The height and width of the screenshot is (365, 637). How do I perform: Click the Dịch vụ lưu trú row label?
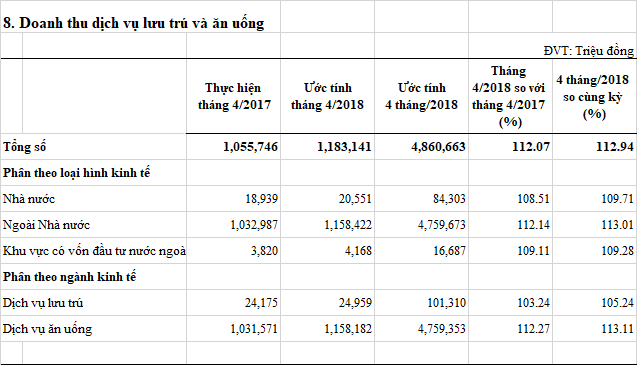43,303
